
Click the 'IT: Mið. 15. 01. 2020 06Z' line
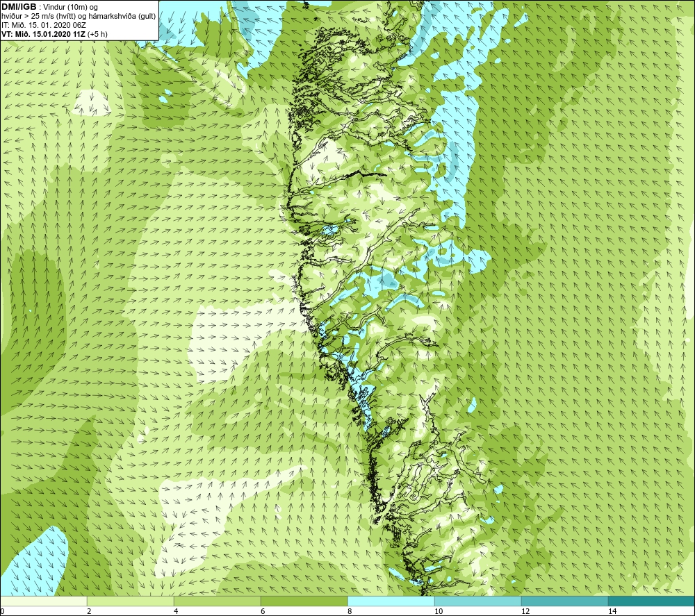tap(43, 25)
